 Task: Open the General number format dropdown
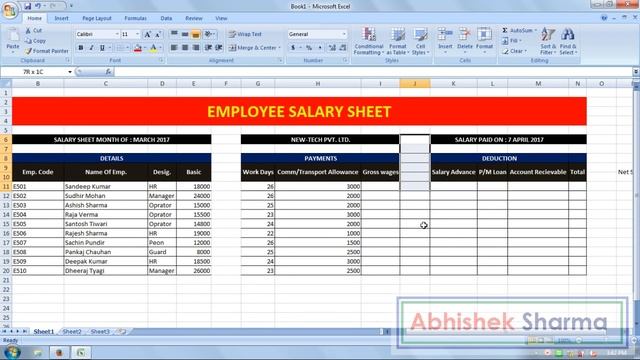click(344, 34)
